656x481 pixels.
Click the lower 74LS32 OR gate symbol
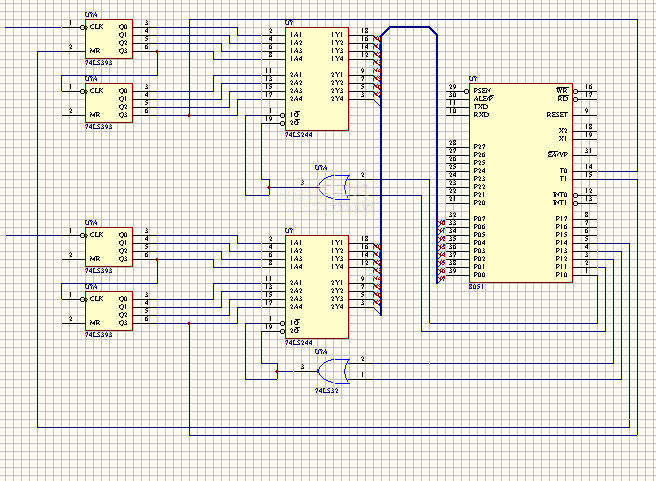[x=332, y=372]
